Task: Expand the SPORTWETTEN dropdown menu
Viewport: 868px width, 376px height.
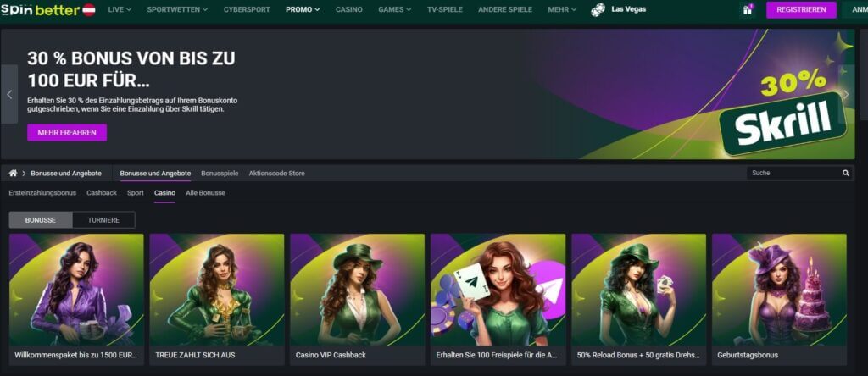Action: pyautogui.click(x=177, y=9)
